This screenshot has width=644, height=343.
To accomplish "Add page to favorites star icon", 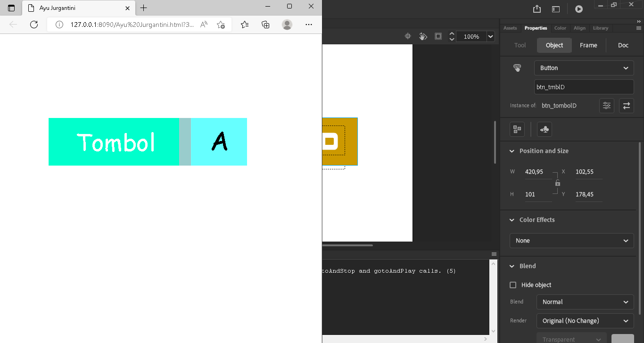I will (x=221, y=25).
